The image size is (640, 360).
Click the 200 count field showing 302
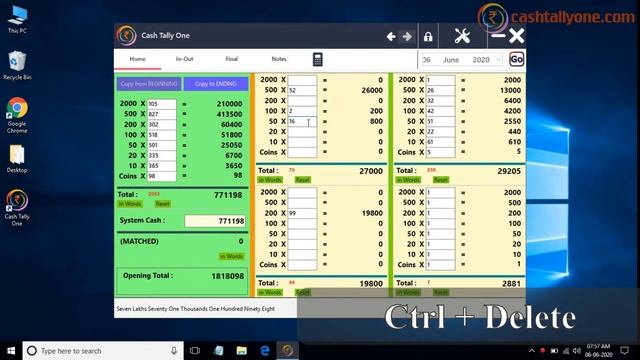coord(162,124)
